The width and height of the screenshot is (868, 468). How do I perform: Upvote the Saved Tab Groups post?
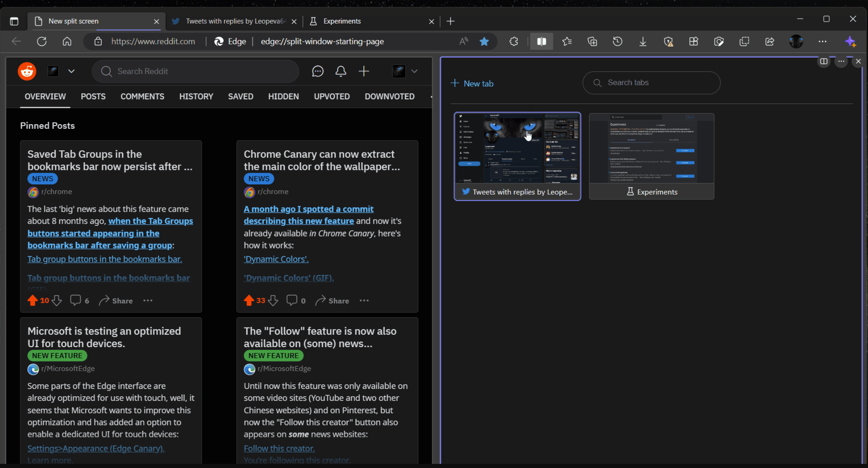[x=32, y=301]
